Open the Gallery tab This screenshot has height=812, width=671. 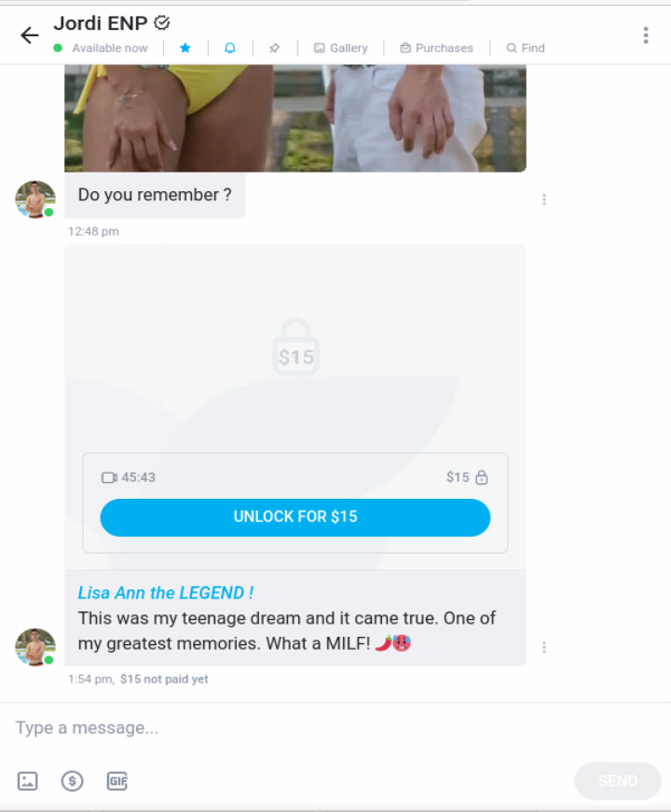click(x=341, y=48)
